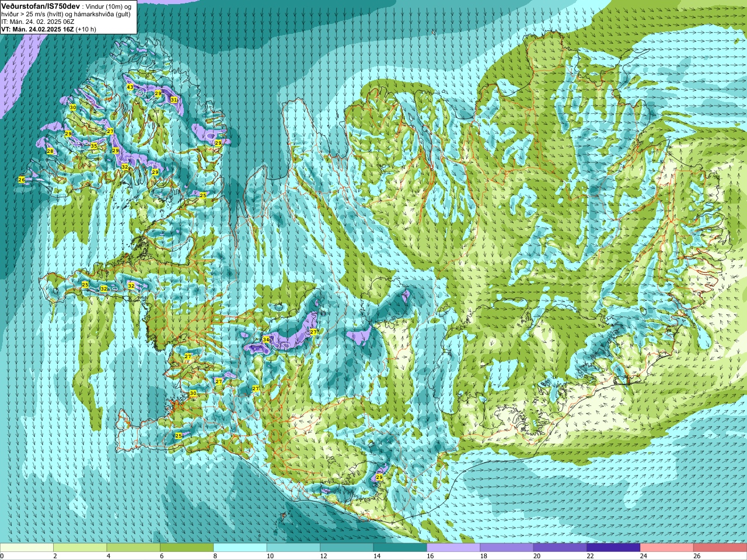This screenshot has height=560, width=747.
Task: Click the legend scale label "20"
Action: (537, 556)
